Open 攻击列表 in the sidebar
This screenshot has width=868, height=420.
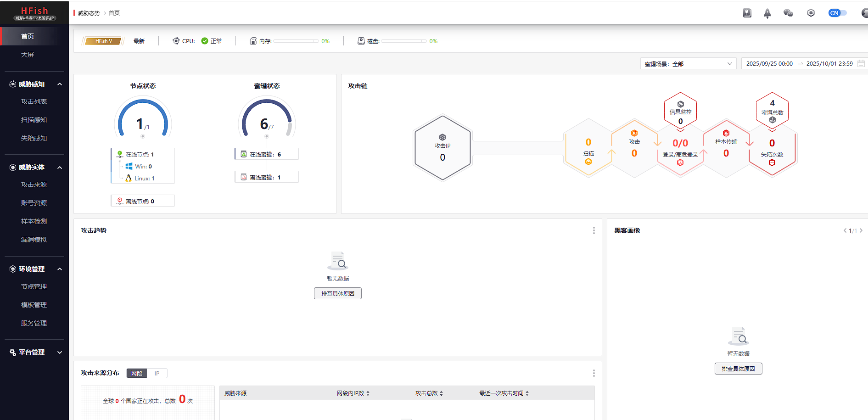34,101
